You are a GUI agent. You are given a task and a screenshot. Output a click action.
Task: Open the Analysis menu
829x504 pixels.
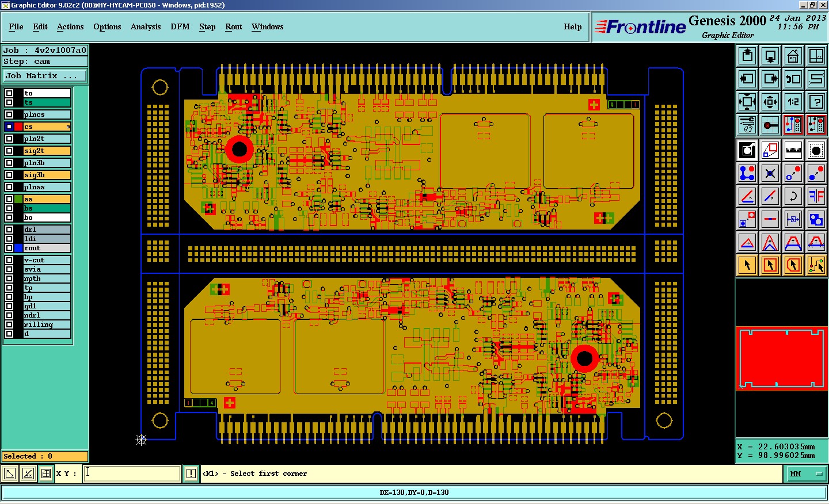pos(146,26)
